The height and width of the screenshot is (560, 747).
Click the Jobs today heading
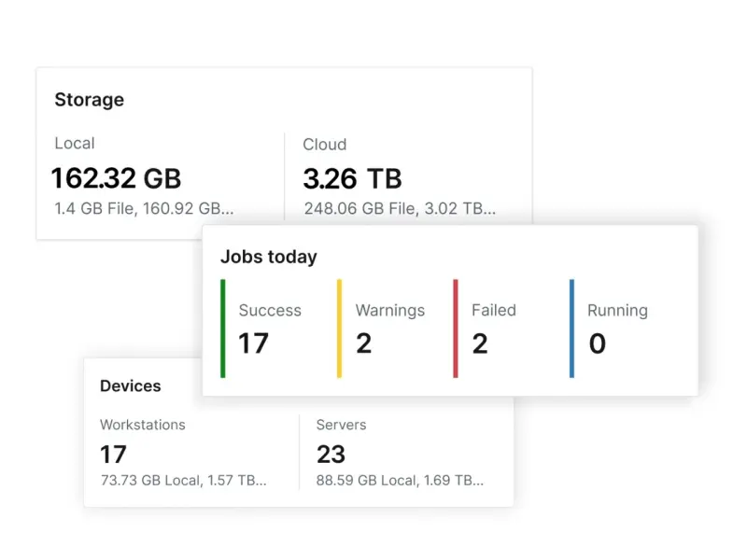(268, 257)
